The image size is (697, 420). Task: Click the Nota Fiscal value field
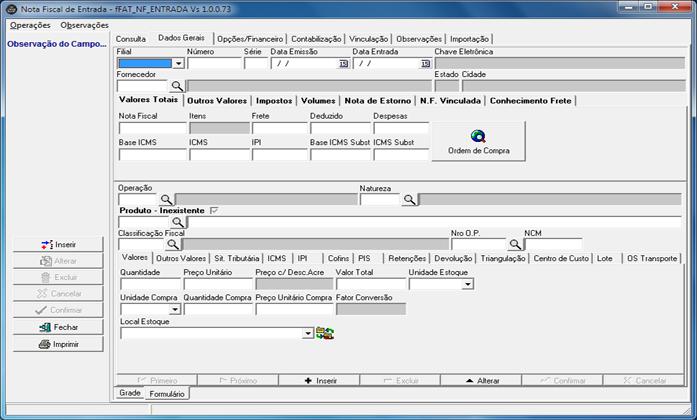point(152,128)
